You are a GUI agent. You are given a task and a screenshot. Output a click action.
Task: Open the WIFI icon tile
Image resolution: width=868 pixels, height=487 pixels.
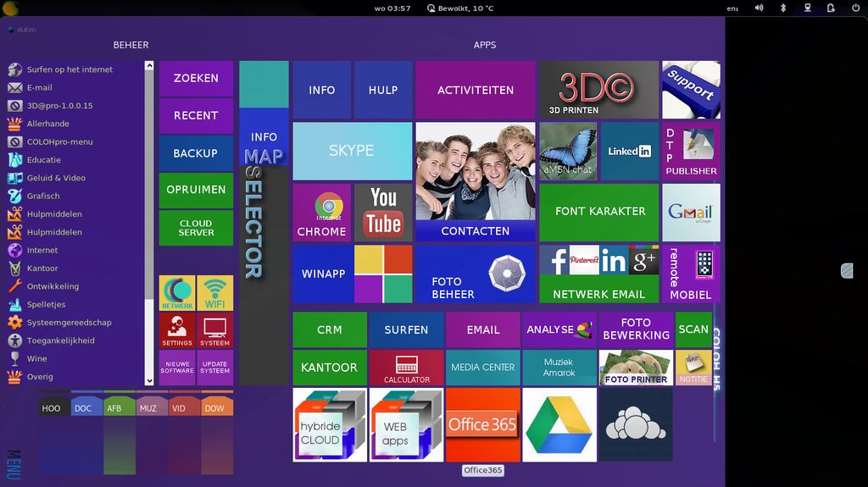pyautogui.click(x=214, y=293)
